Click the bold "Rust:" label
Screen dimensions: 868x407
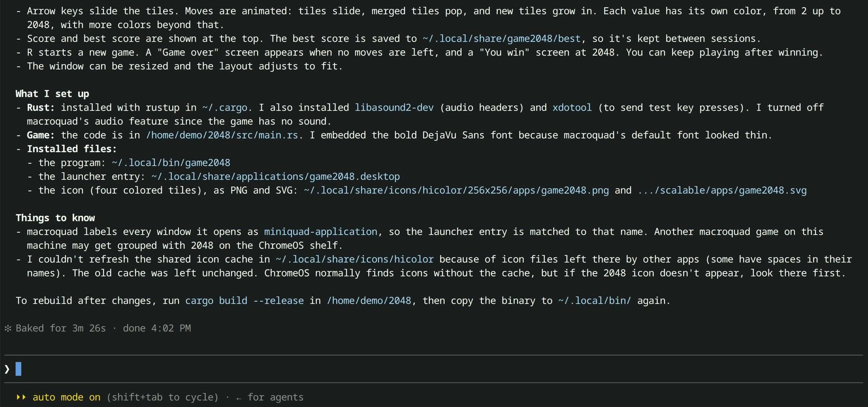pos(41,108)
